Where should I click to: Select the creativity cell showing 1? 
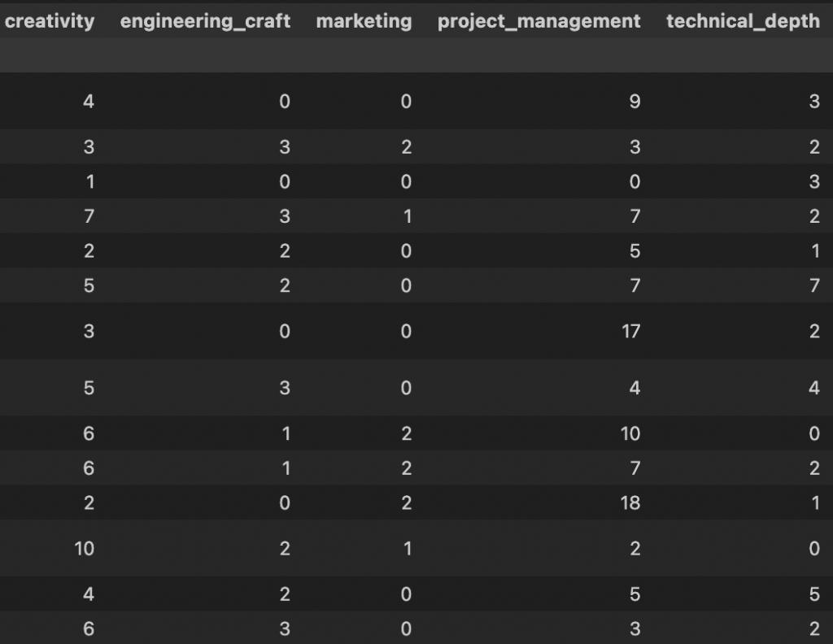pyautogui.click(x=89, y=181)
